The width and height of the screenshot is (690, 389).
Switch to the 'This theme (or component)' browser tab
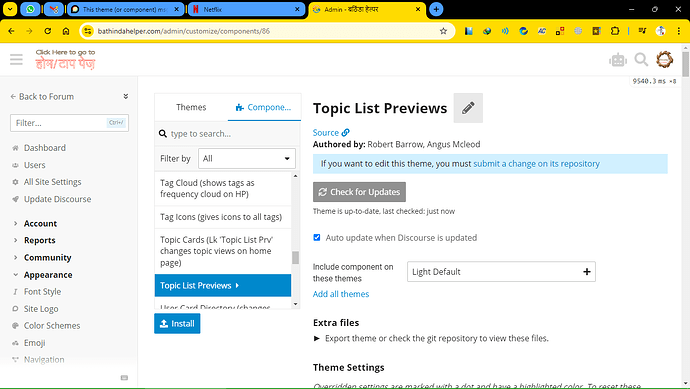(x=125, y=9)
